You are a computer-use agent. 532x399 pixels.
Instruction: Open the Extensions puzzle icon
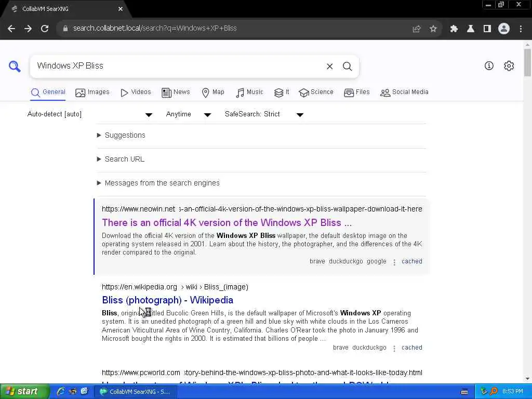[454, 29]
